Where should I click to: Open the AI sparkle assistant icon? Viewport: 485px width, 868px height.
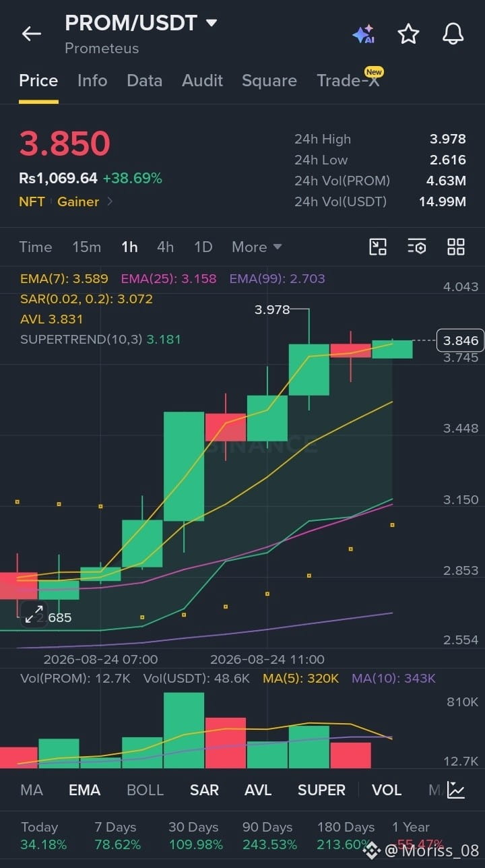[364, 34]
